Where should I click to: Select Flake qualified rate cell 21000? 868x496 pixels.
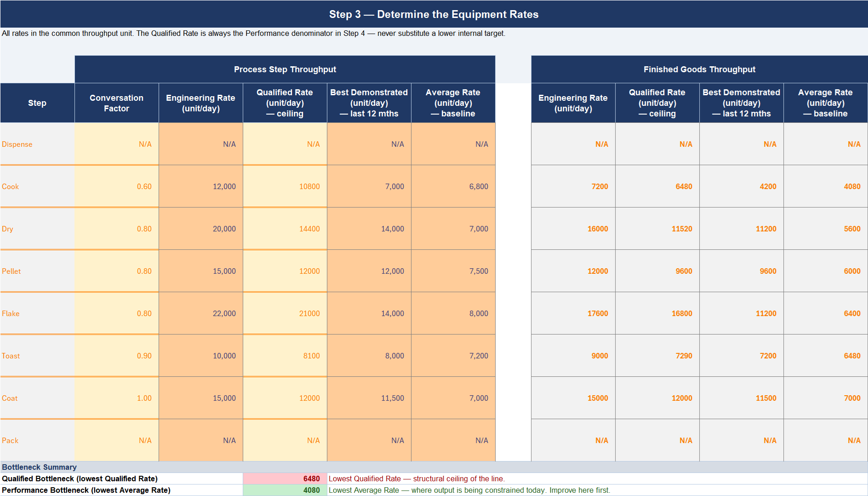(x=285, y=313)
